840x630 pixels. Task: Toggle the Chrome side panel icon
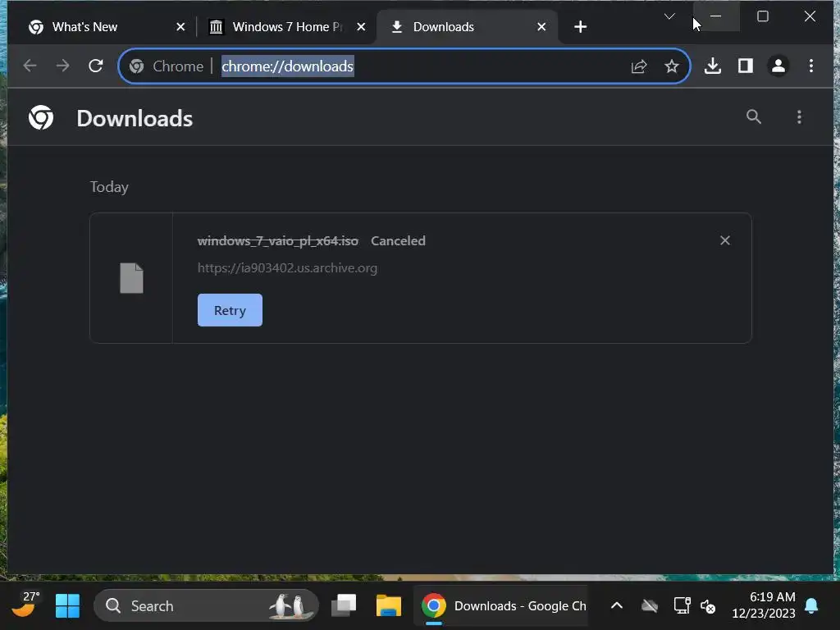[745, 66]
